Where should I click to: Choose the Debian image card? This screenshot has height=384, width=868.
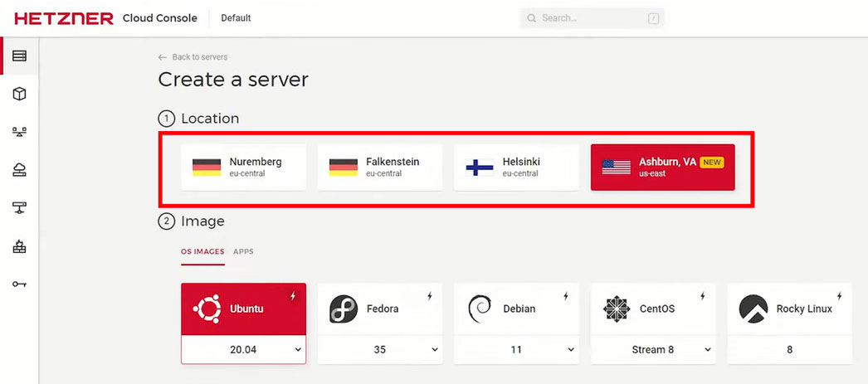516,309
